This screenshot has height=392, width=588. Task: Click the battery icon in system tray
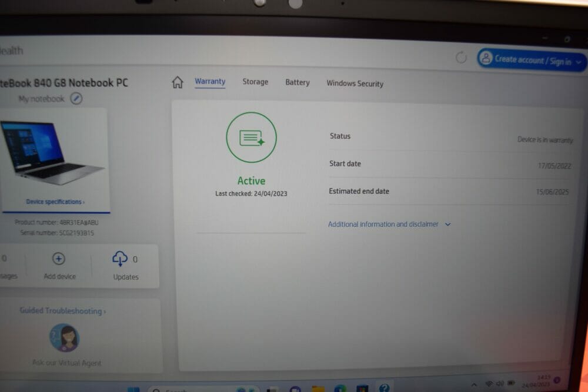pyautogui.click(x=512, y=383)
